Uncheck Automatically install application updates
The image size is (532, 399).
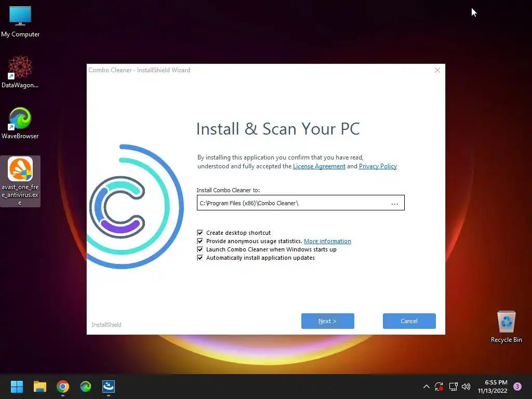click(200, 258)
